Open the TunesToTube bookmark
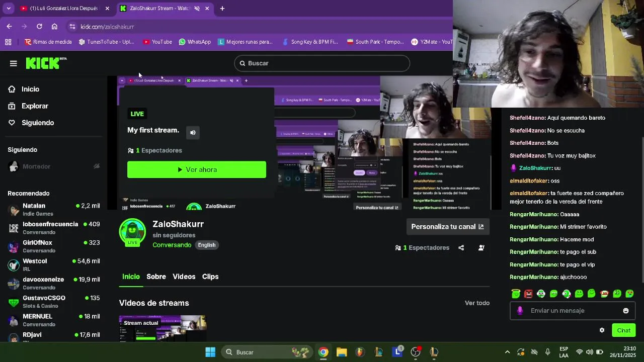Image resolution: width=644 pixels, height=362 pixels. (107, 42)
